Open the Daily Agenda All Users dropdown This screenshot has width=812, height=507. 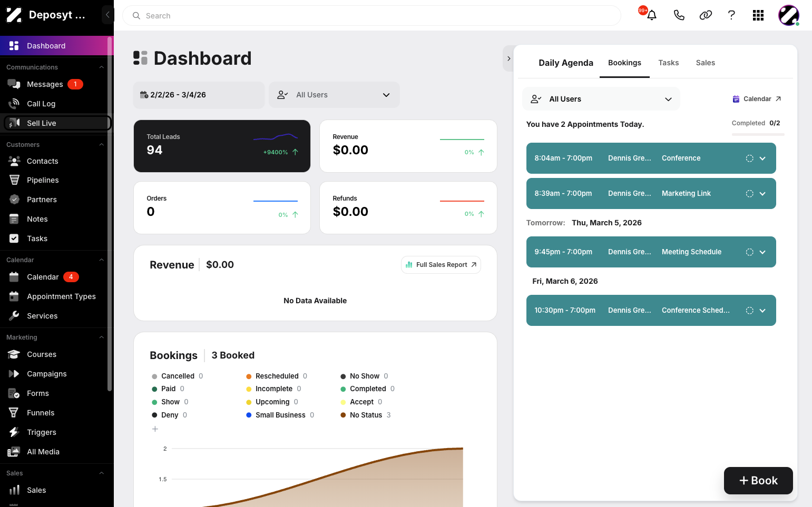click(601, 99)
